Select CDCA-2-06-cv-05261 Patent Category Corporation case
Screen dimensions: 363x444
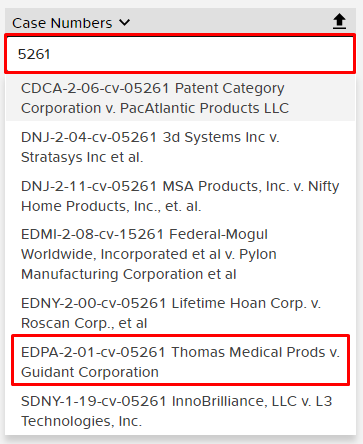180,98
